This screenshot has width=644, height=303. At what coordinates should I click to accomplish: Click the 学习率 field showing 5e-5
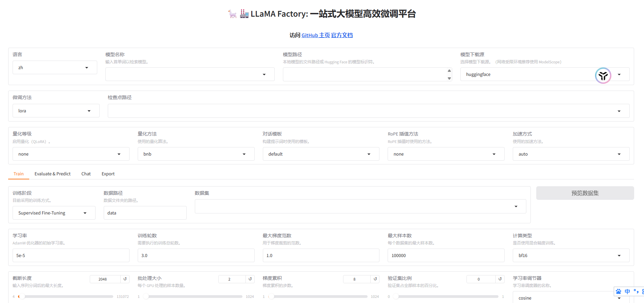click(71, 255)
